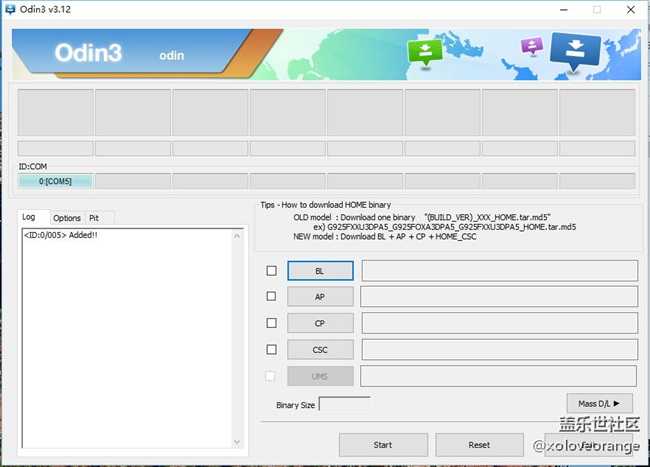Image resolution: width=650 pixels, height=467 pixels.
Task: Click the BL file path field
Action: 500,271
